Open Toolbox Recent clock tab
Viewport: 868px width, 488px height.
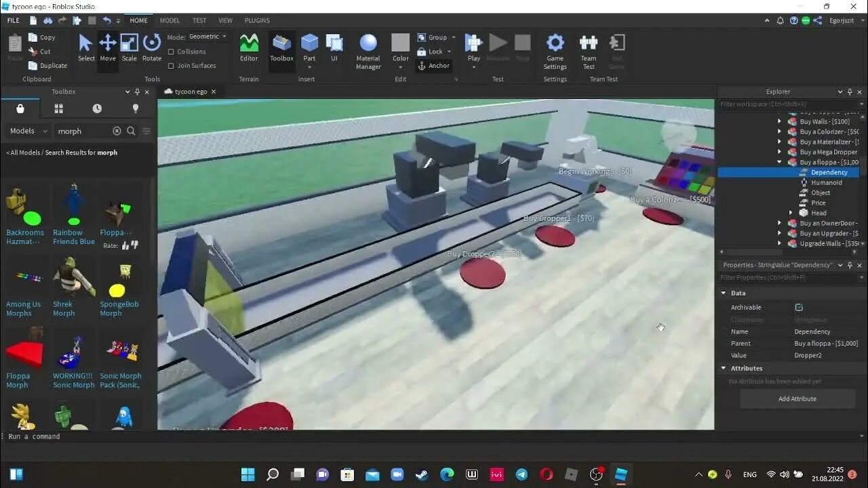click(x=97, y=108)
